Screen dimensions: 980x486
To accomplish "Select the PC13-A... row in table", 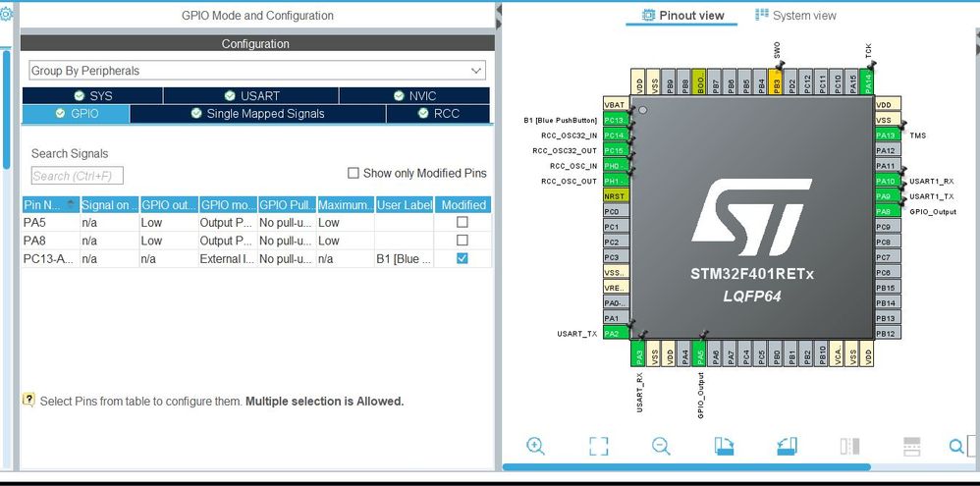I will 256,258.
